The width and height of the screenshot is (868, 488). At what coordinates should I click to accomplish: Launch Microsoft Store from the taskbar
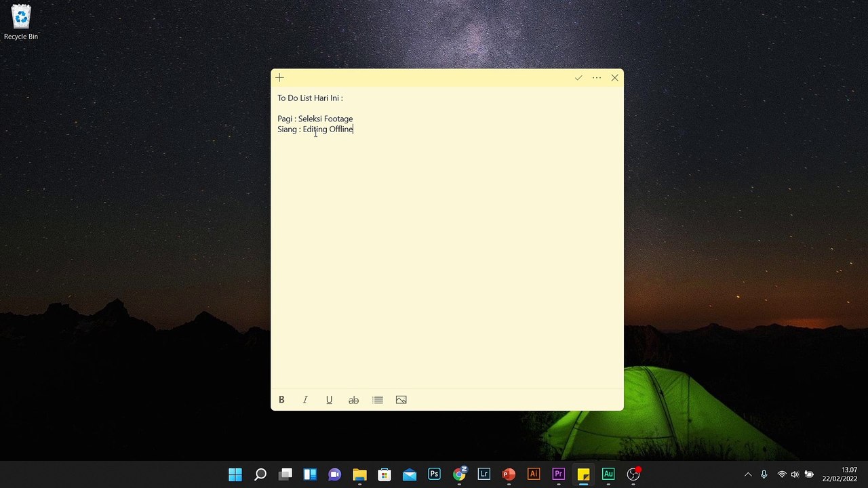(384, 474)
